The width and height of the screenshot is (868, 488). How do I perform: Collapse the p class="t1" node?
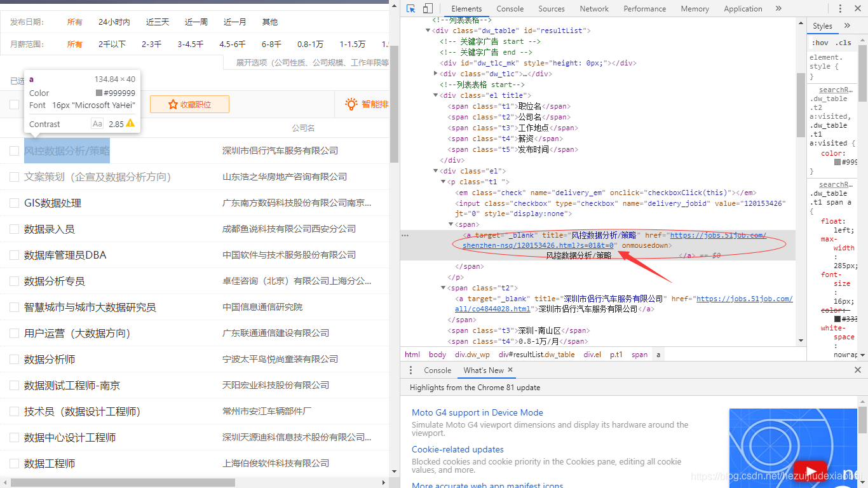pyautogui.click(x=443, y=182)
